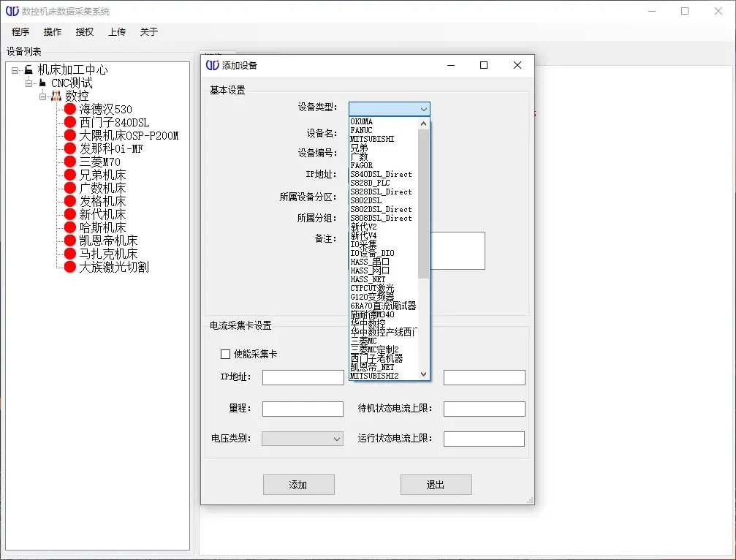Select FAGOR in the device type list
The width and height of the screenshot is (736, 560).
[362, 165]
